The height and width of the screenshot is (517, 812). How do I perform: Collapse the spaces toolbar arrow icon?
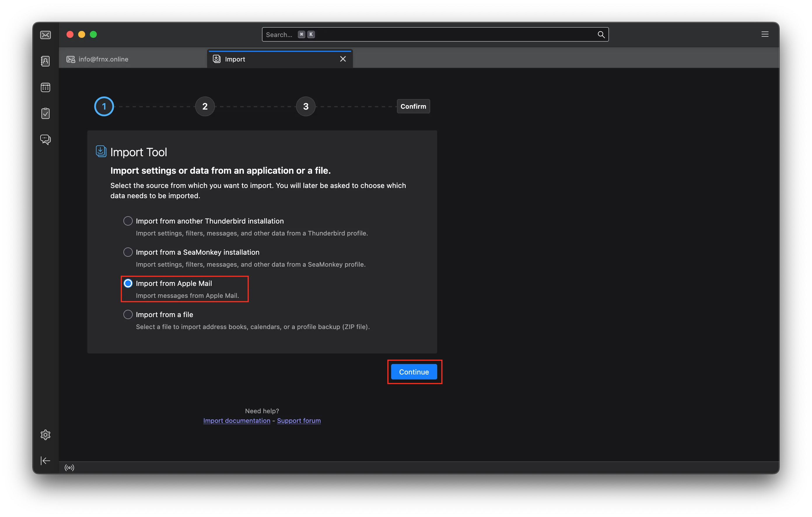(45, 460)
